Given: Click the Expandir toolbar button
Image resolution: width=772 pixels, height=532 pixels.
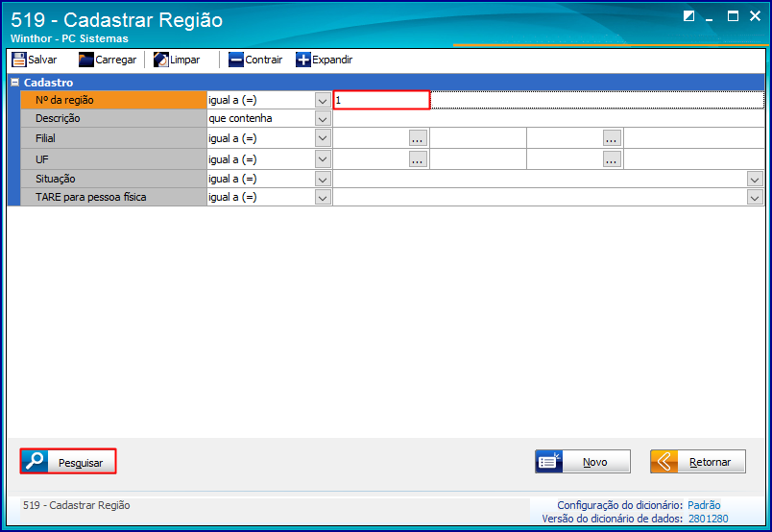Looking at the screenshot, I should pyautogui.click(x=324, y=60).
